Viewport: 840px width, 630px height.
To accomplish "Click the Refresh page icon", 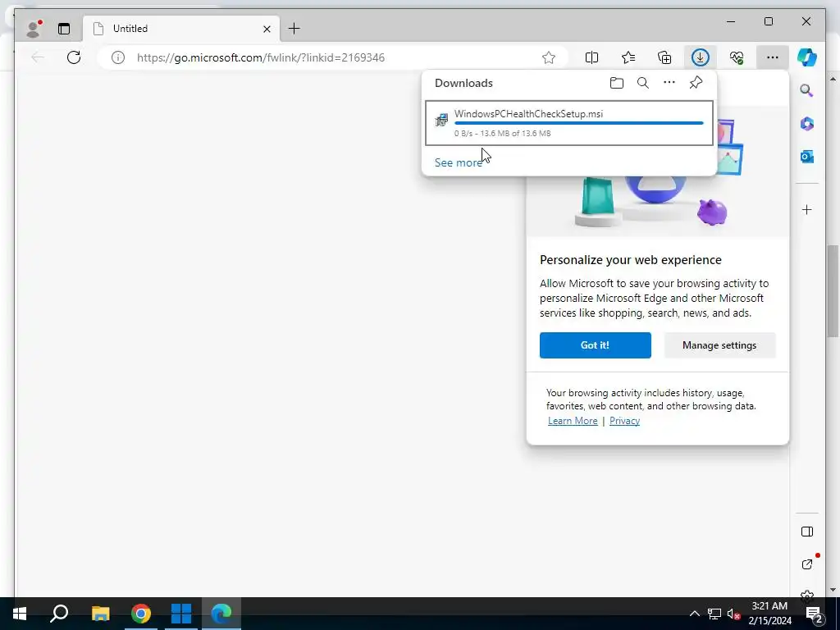I will (x=74, y=57).
